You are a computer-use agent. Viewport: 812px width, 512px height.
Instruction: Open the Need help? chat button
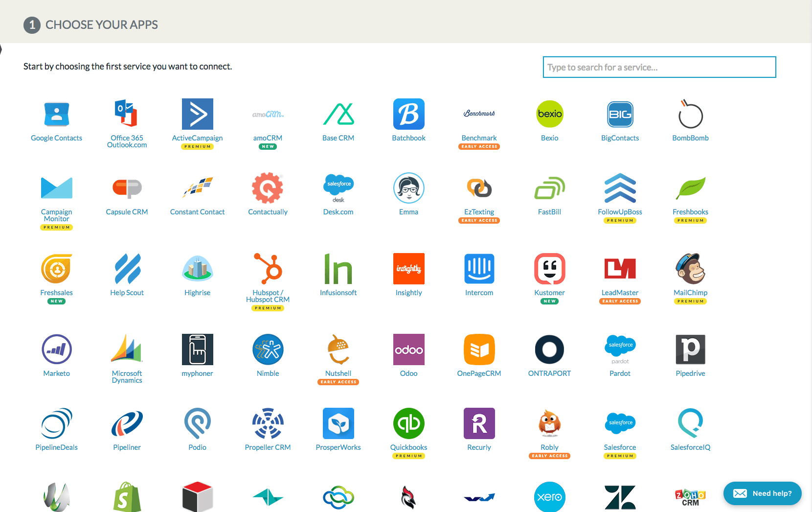(763, 493)
